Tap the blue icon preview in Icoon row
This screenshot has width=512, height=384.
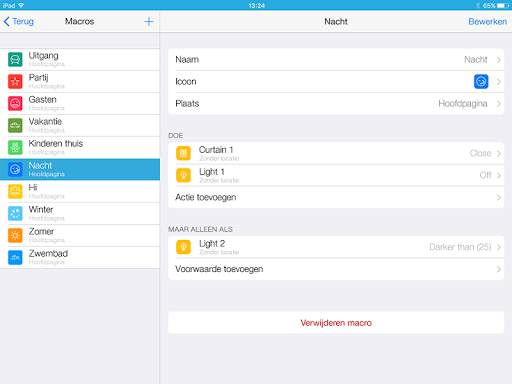[481, 81]
